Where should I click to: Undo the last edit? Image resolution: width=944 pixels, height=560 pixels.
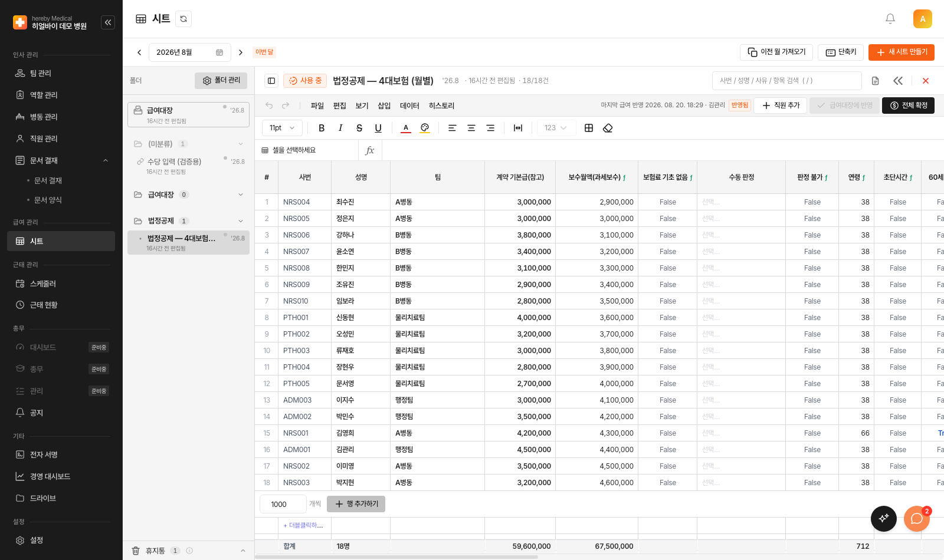click(x=269, y=106)
